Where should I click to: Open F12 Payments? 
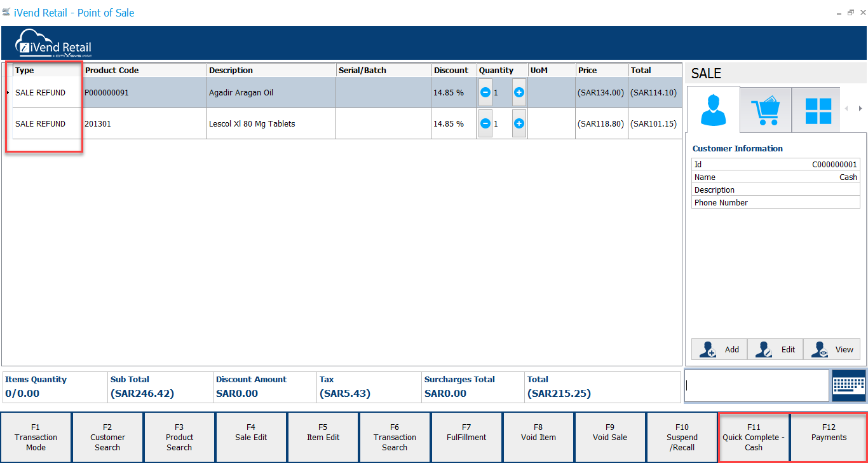tap(829, 437)
